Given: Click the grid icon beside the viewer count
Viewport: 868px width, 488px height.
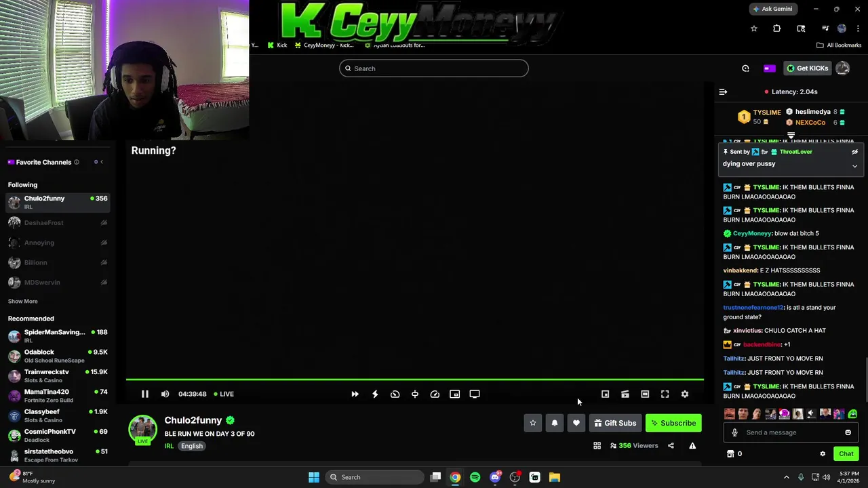Looking at the screenshot, I should (x=597, y=445).
